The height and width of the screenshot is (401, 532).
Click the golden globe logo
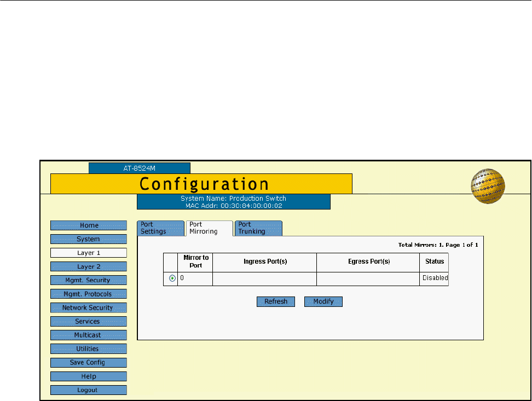[488, 186]
